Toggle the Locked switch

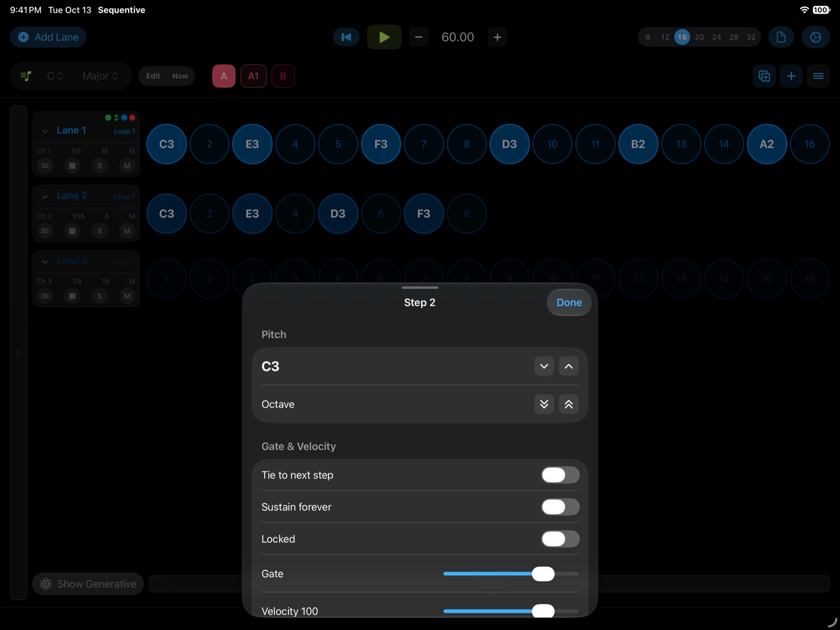click(x=560, y=539)
